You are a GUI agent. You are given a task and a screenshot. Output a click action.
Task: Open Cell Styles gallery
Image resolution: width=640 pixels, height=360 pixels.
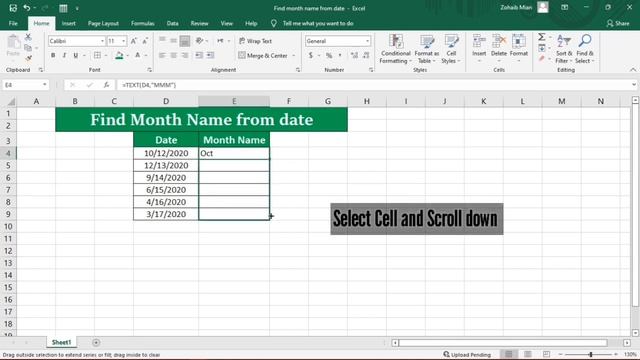[x=451, y=49]
